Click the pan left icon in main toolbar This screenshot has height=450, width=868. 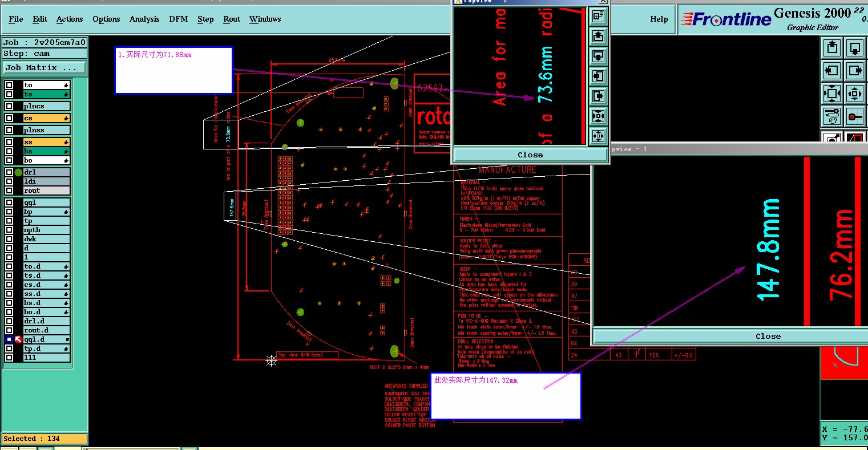832,71
